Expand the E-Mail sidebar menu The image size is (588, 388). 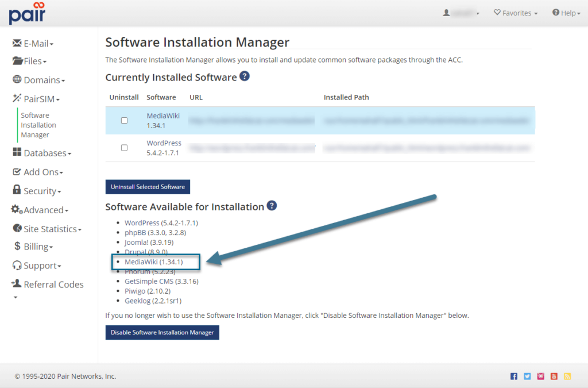click(x=33, y=43)
